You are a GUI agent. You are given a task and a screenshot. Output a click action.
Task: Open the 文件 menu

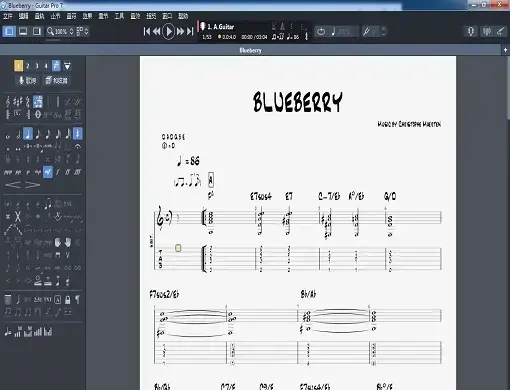7,16
